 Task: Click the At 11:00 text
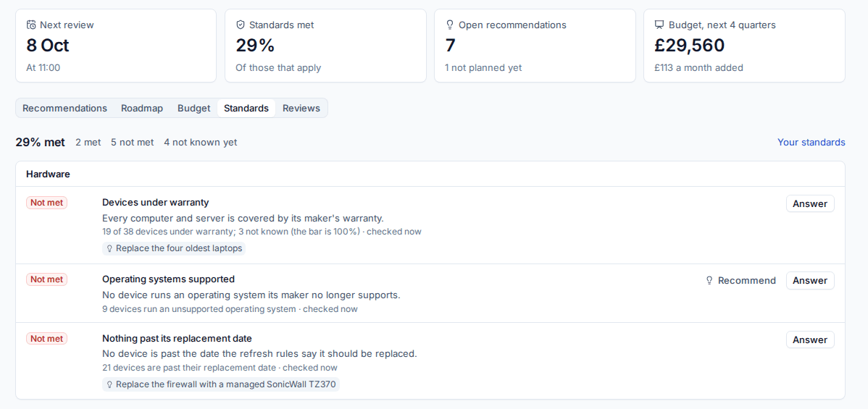[43, 68]
